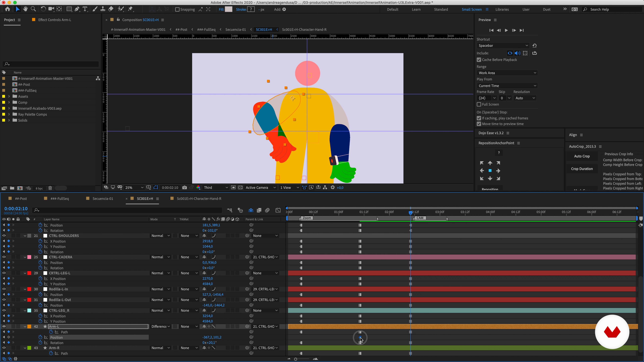This screenshot has height=362, width=644.
Task: Switch to Standard workspace
Action: (441, 9)
